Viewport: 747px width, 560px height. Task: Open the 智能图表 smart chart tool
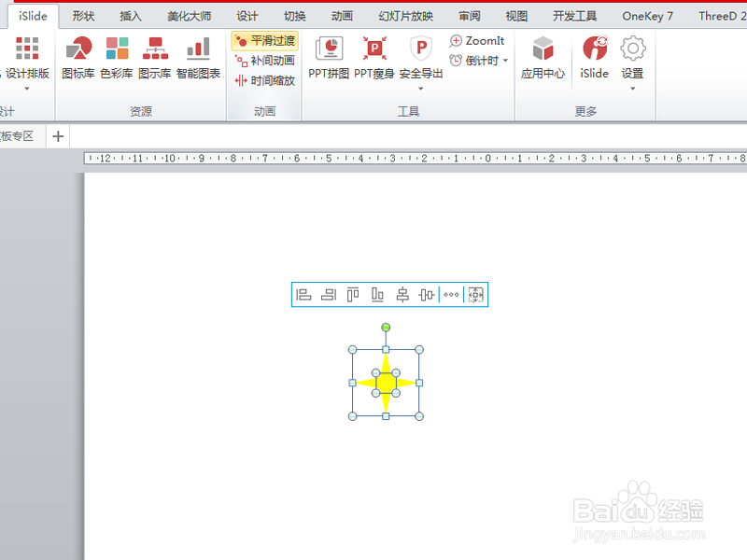198,57
